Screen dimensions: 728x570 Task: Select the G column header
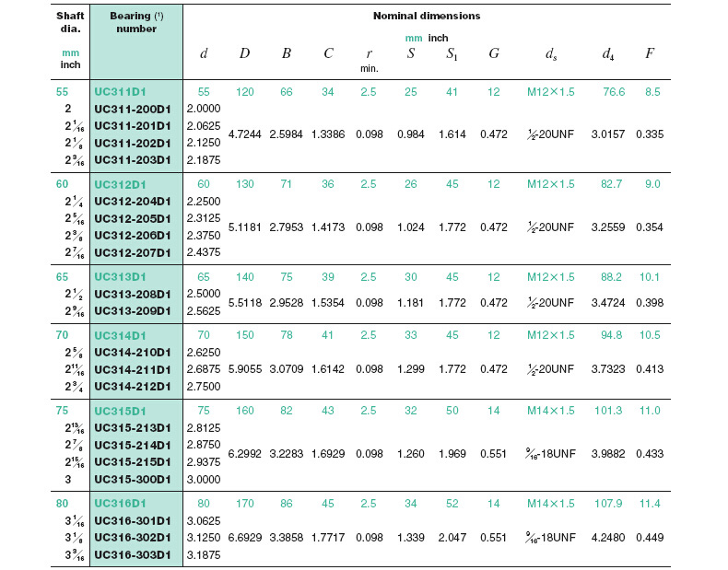494,53
